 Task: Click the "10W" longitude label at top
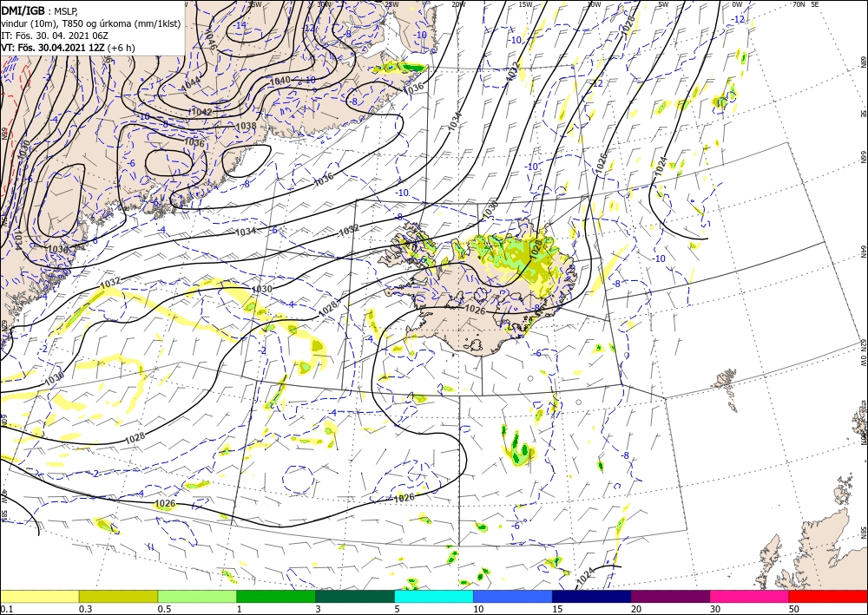click(594, 4)
